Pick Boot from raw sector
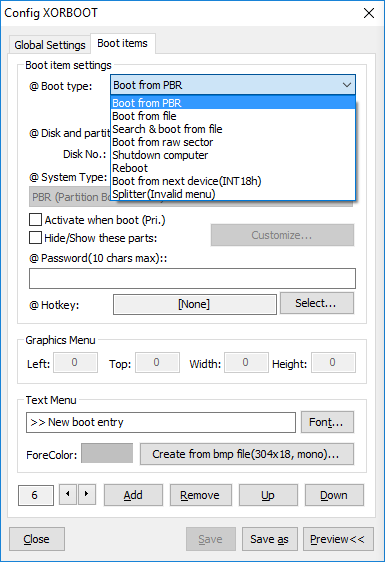 [x=233, y=142]
